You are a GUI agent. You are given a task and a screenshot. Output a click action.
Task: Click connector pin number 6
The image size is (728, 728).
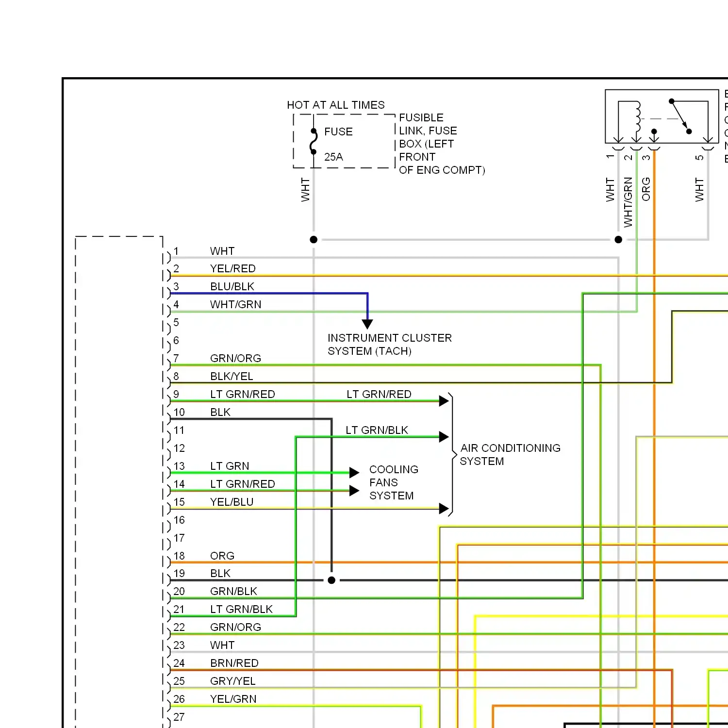click(176, 340)
